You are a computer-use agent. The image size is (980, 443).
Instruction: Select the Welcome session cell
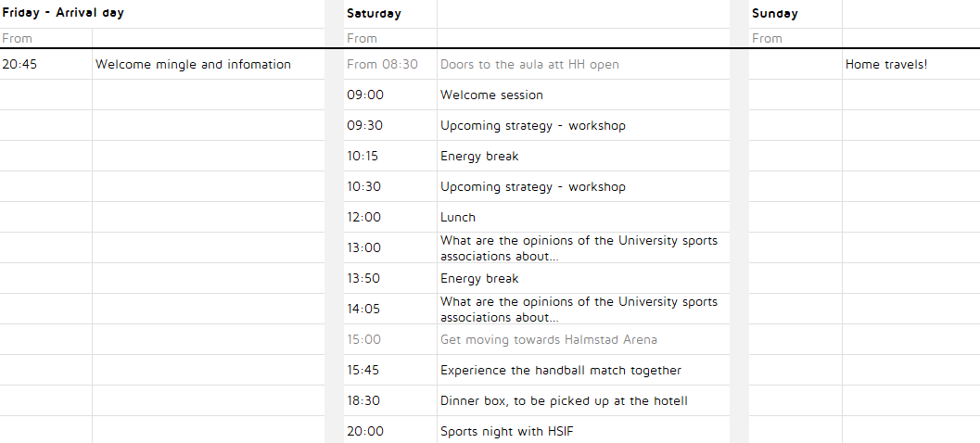(491, 95)
